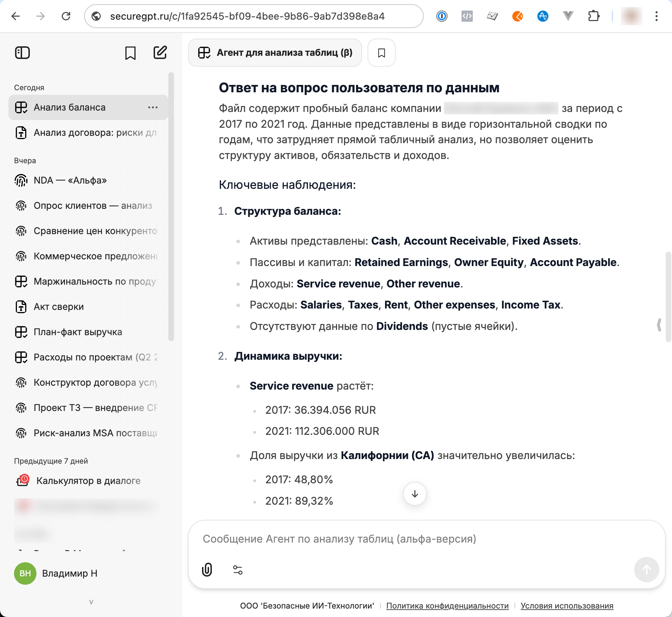The width and height of the screenshot is (672, 617).
Task: Open the orange circular extension icon
Action: tap(517, 16)
